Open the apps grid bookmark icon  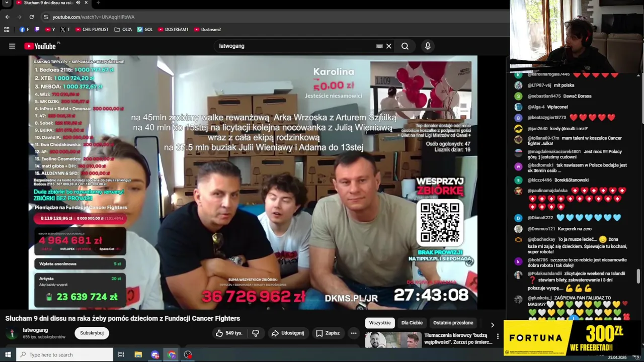(7, 30)
